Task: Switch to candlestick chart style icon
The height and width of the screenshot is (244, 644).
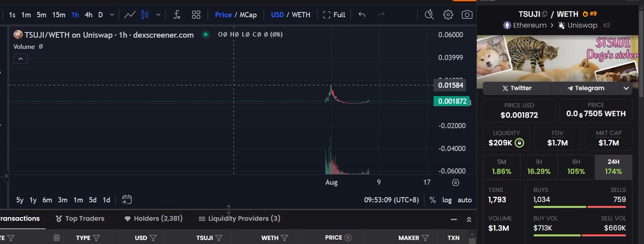Action: coord(144,15)
